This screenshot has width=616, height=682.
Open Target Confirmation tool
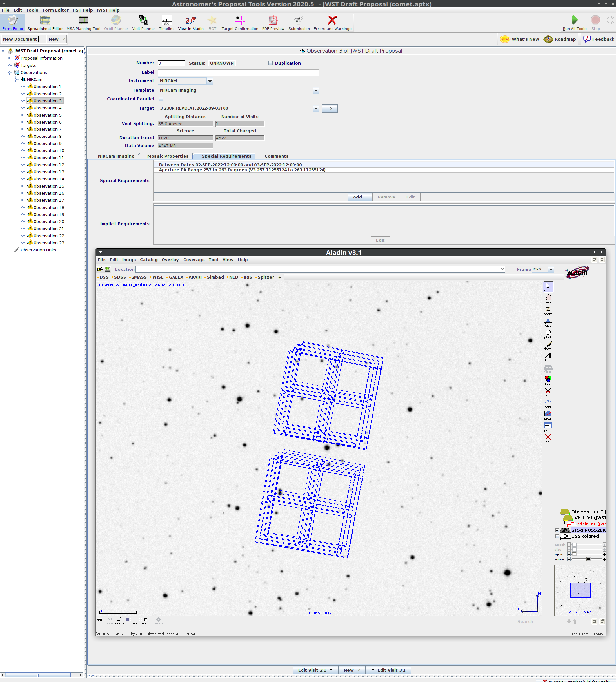[240, 23]
